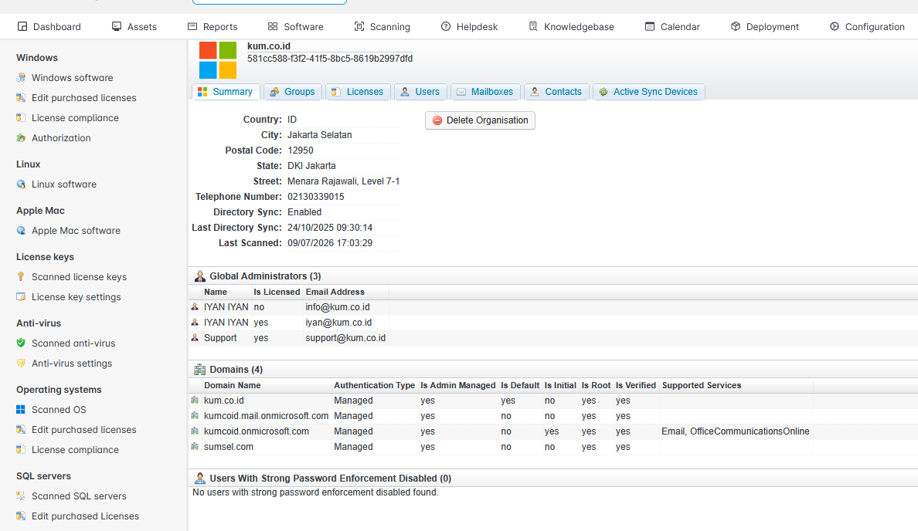Switch to the Users tab

click(x=420, y=92)
